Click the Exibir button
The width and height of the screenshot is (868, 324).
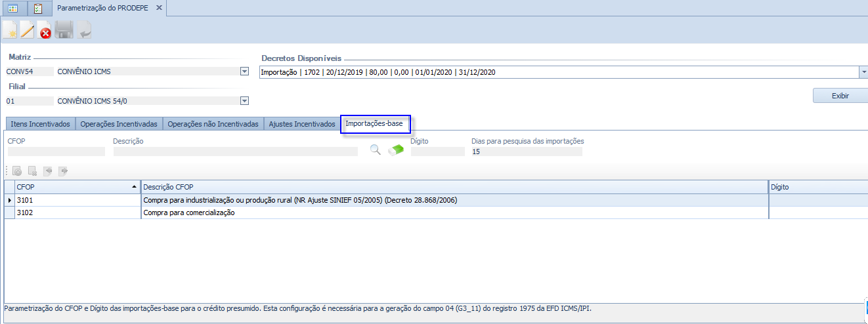(840, 96)
